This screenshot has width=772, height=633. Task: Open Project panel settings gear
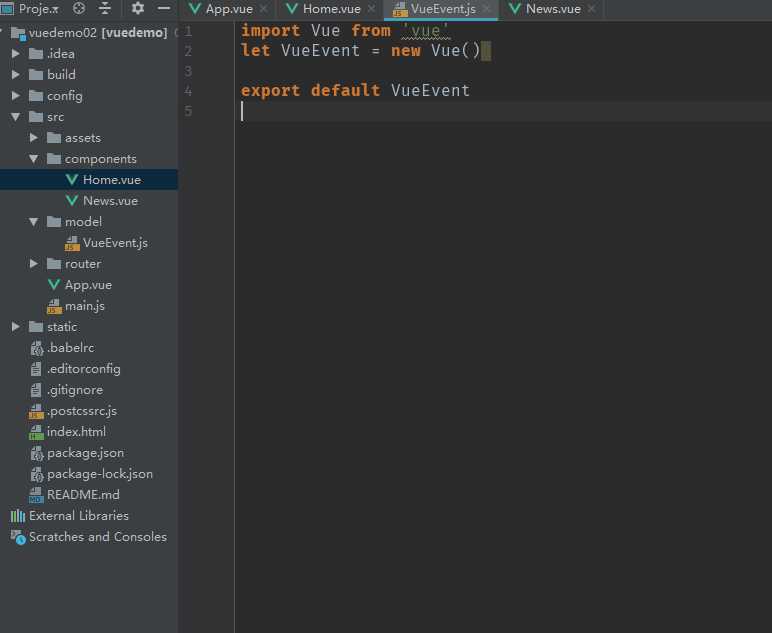point(137,8)
